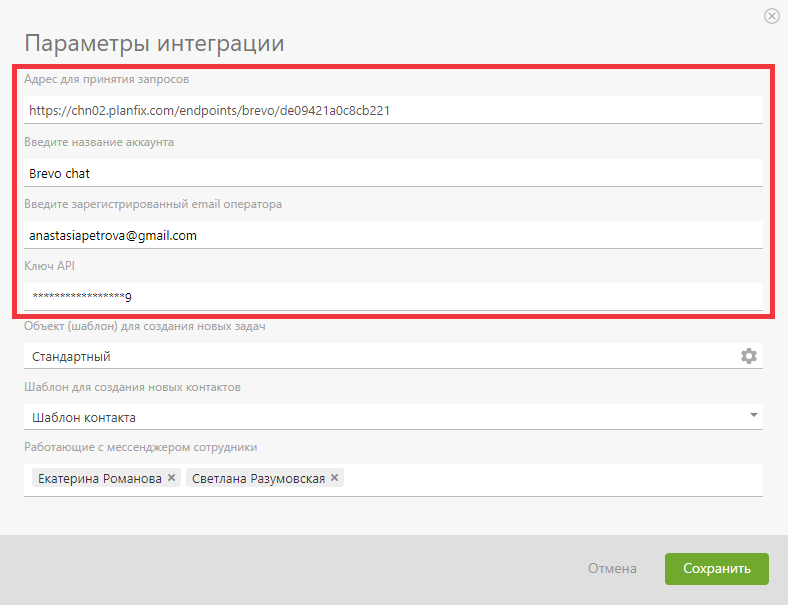Viewport: 788px width, 605px height.
Task: Click the Параметры интеграции heading
Action: click(x=154, y=43)
